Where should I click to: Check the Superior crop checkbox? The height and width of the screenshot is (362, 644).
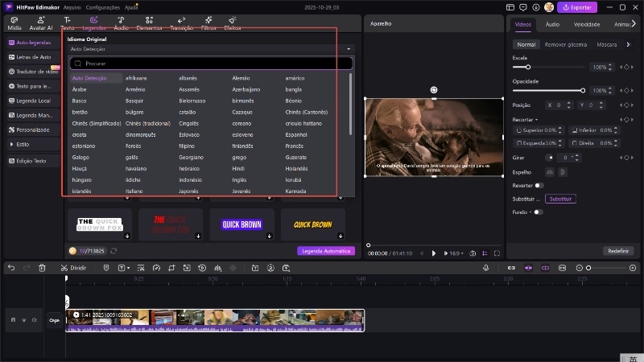click(518, 130)
